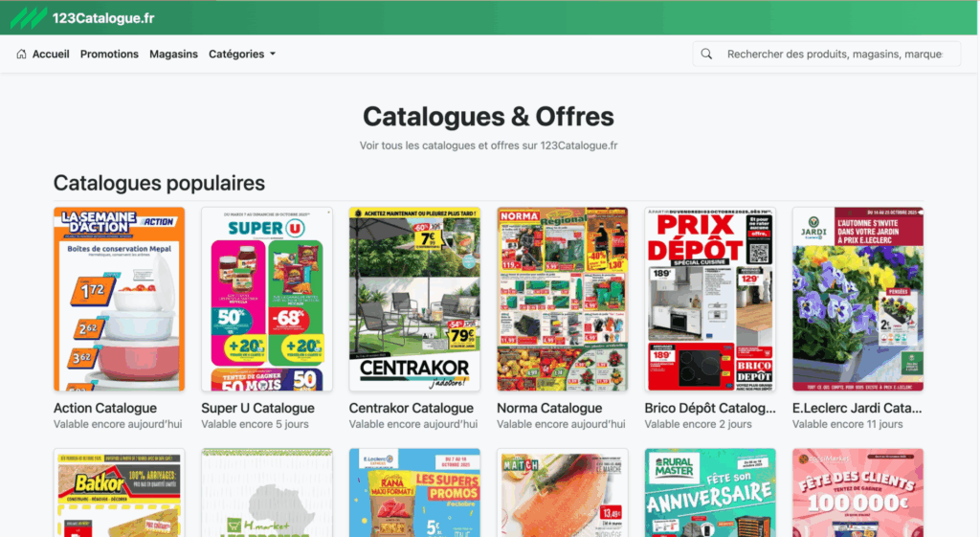The image size is (980, 537).
Task: Click the 123Catalogue.fr site title text
Action: pyautogui.click(x=103, y=18)
